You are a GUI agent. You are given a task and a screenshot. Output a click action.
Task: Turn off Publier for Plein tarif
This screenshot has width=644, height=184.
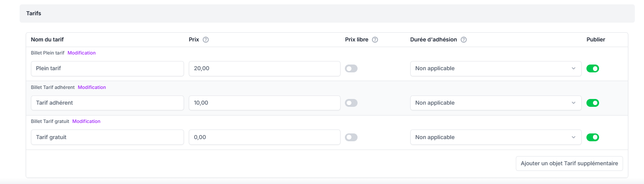(593, 68)
